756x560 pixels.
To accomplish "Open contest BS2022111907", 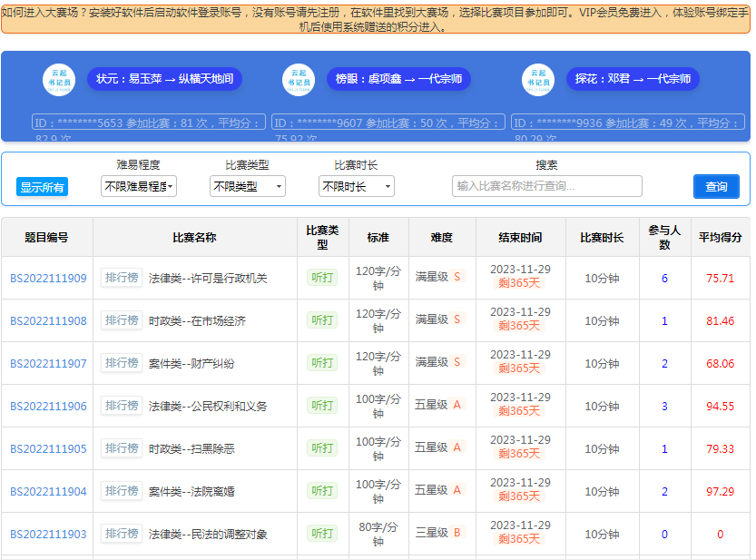I will [x=48, y=364].
